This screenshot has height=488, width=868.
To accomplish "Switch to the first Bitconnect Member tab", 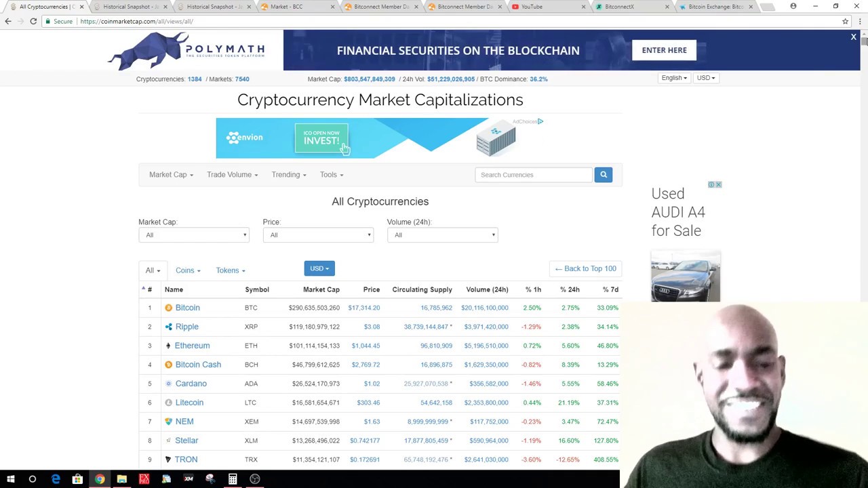I will coord(380,7).
